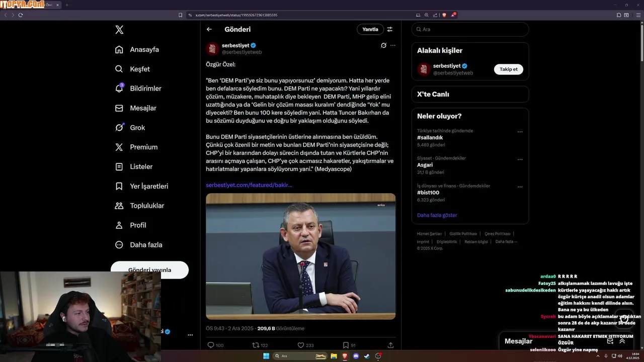Open volume control in system tray
644x362 pixels.
click(621, 356)
